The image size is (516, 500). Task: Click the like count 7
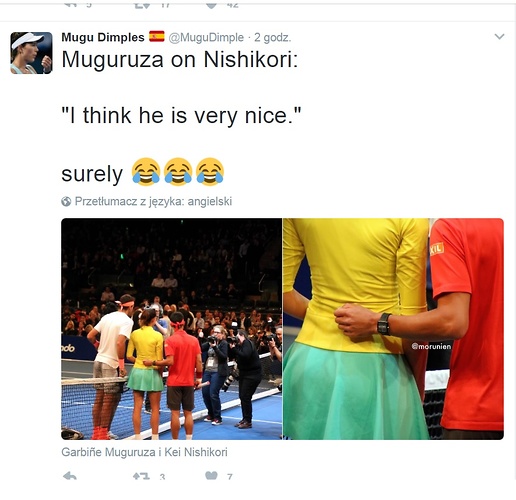[x=230, y=477]
